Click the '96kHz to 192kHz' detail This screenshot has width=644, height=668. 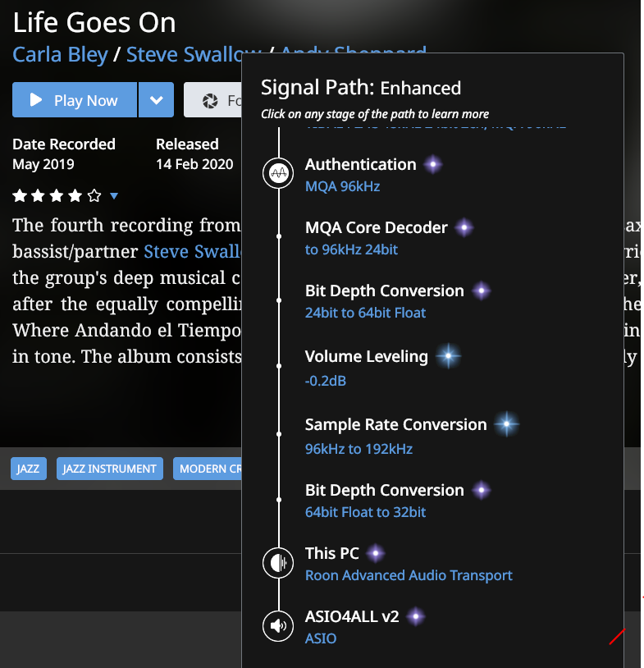click(359, 449)
